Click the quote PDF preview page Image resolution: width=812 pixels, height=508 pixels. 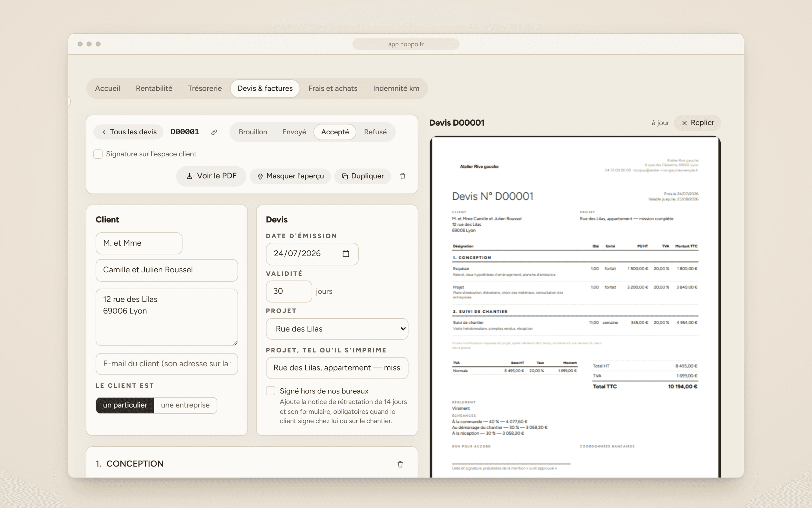tap(575, 307)
